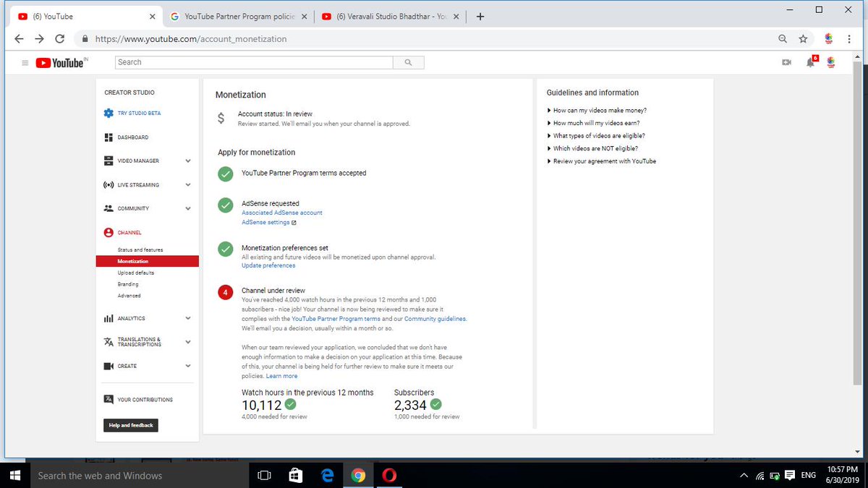Open the Windows Start button
Image resolution: width=868 pixels, height=488 pixels.
15,475
